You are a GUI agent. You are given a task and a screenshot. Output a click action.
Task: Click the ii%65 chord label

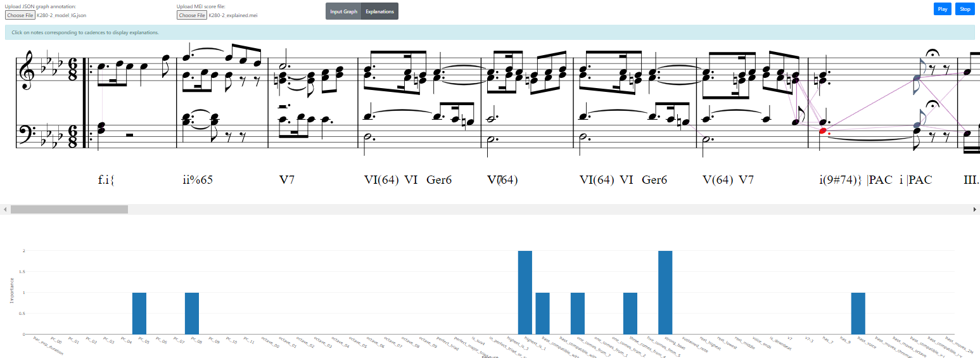198,180
